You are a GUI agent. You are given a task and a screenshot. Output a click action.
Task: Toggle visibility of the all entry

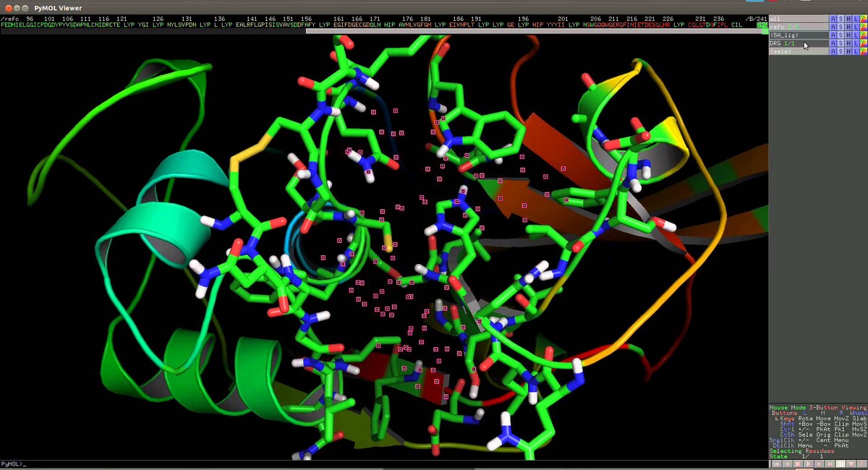[799, 19]
